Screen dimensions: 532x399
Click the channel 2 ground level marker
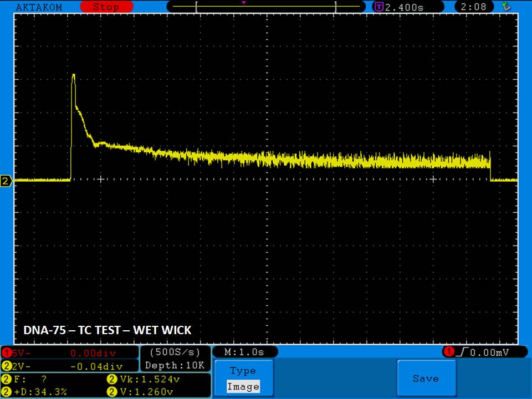coord(6,181)
